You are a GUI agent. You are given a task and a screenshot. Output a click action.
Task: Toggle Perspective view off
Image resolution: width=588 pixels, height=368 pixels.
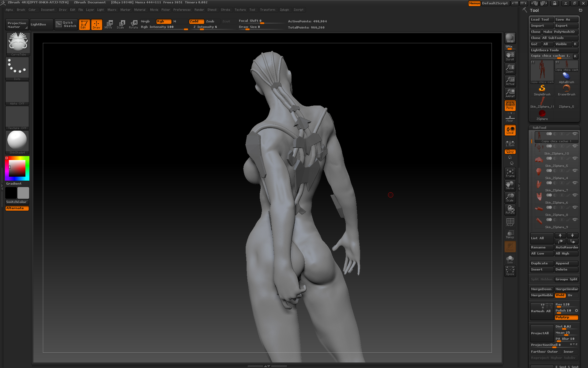pos(510,105)
